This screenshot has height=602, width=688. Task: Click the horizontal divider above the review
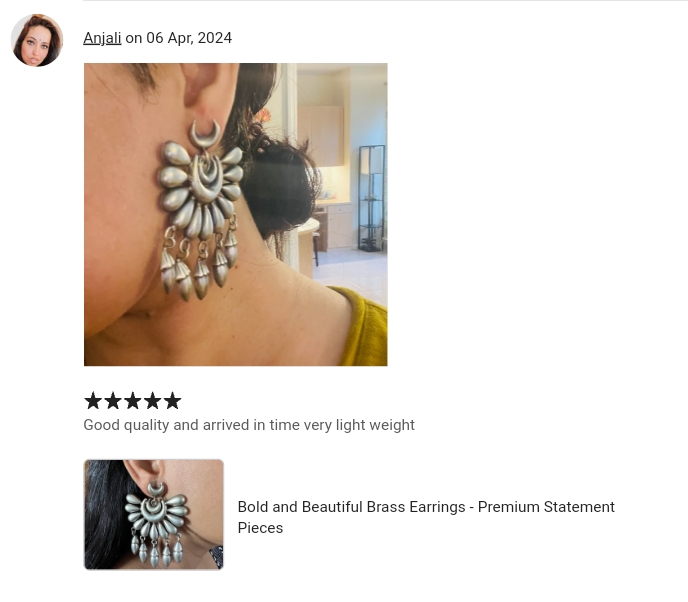point(385,1)
